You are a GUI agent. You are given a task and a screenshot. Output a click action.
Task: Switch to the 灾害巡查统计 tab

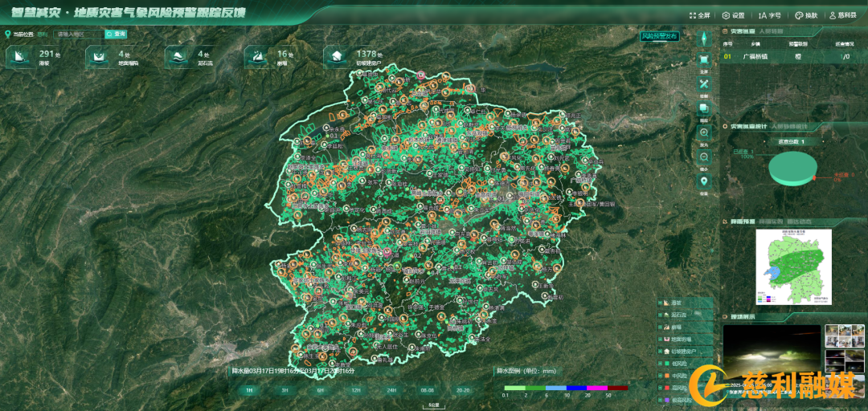[x=748, y=127]
